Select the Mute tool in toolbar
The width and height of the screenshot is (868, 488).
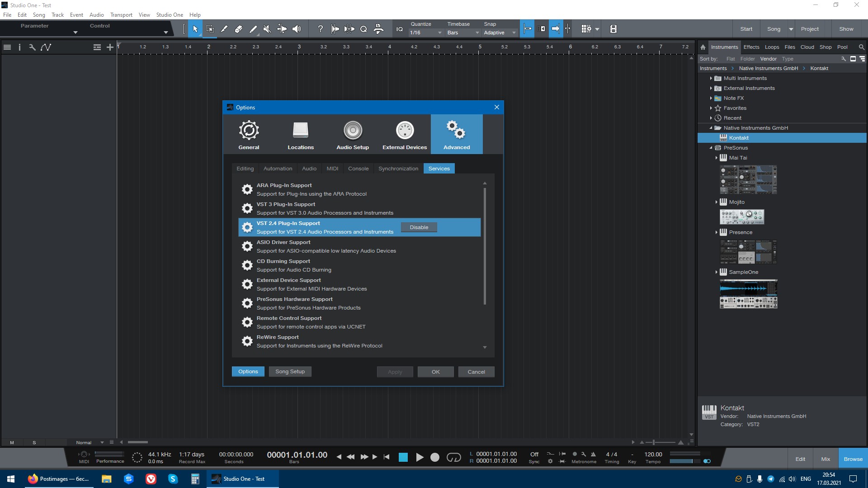267,29
